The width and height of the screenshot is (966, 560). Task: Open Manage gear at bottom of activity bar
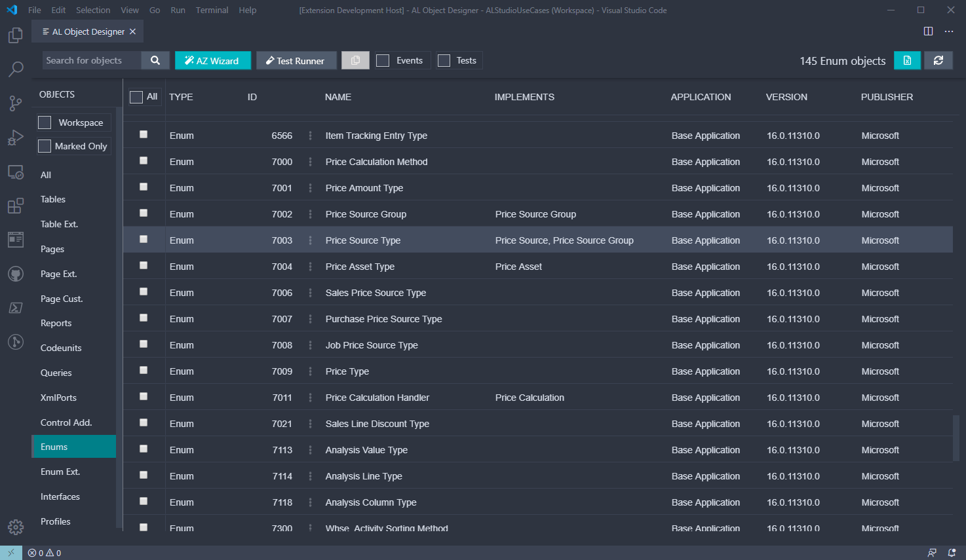16,527
